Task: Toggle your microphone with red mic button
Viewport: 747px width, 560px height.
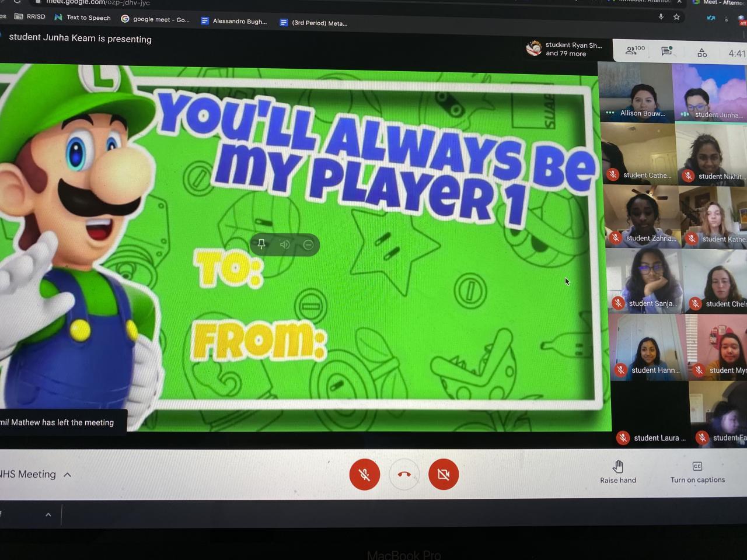Action: (x=365, y=475)
